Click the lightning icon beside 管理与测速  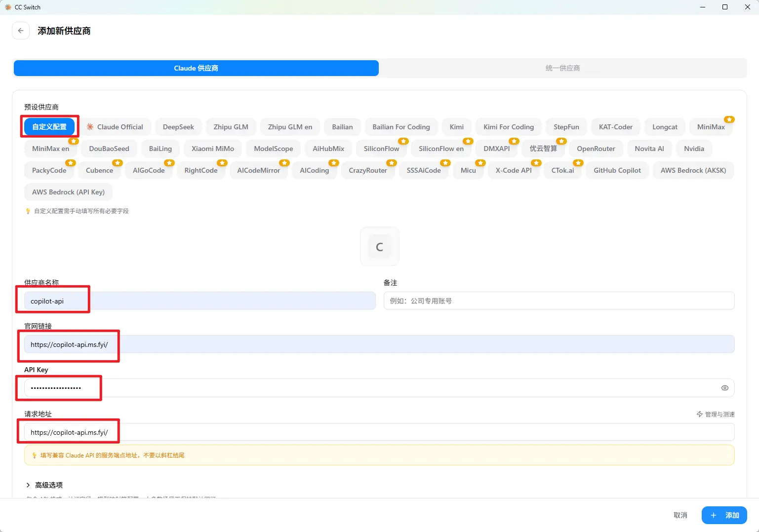click(x=700, y=414)
